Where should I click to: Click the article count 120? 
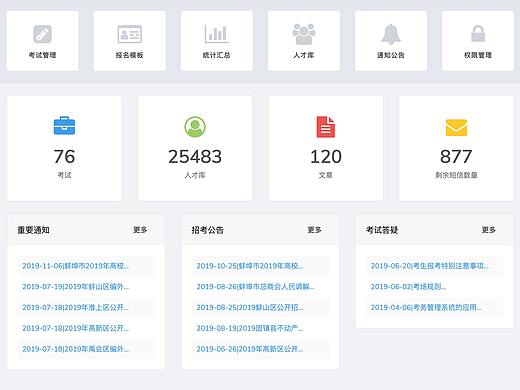[x=326, y=157]
